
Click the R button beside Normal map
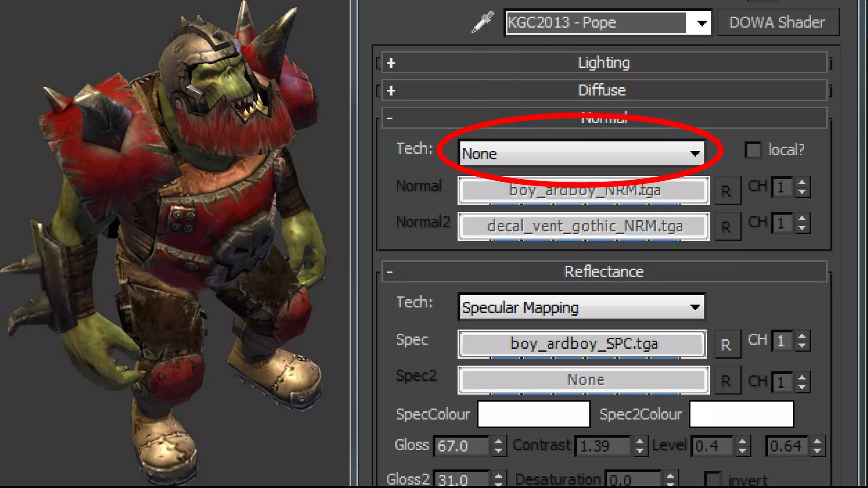click(727, 191)
